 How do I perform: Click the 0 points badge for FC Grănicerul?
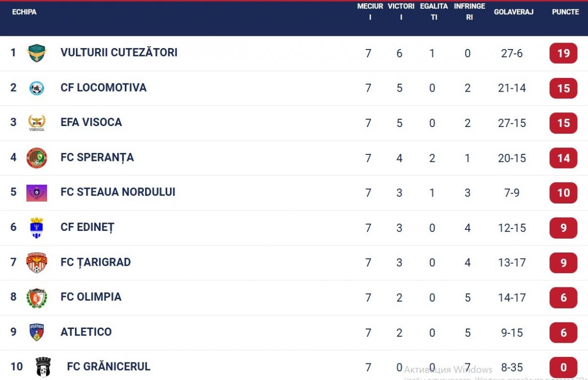tap(563, 367)
